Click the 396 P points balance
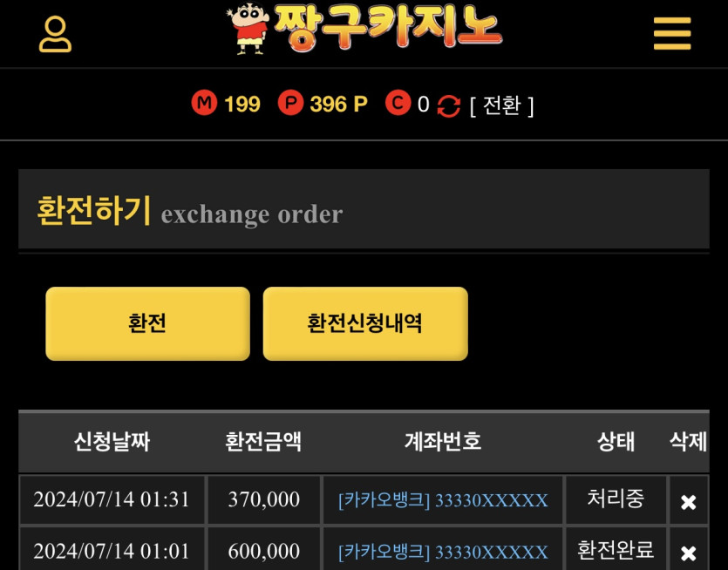Screen dimensions: 728x570 [x=338, y=104]
